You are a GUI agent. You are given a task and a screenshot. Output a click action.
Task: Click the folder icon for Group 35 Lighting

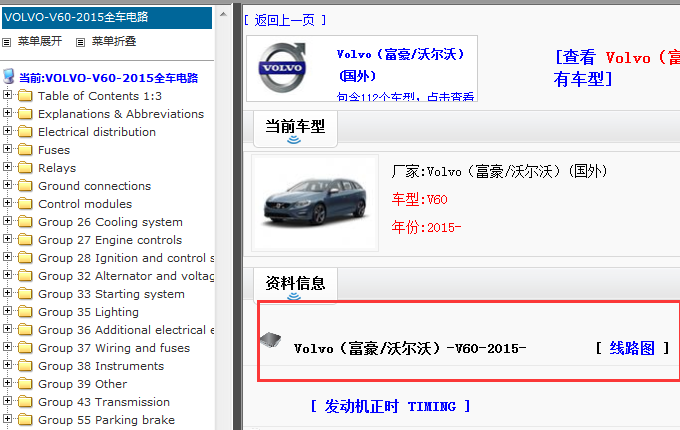coord(25,312)
